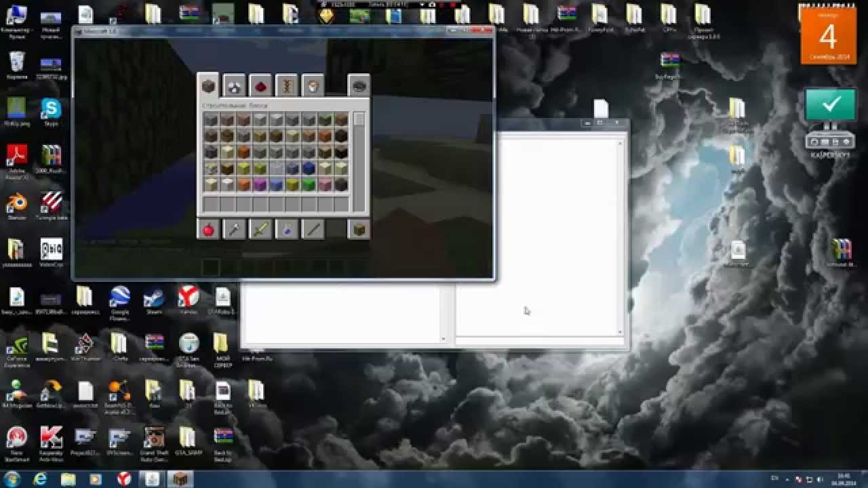Pick the solid blue lapis block
This screenshot has height=488, width=868.
[x=309, y=168]
